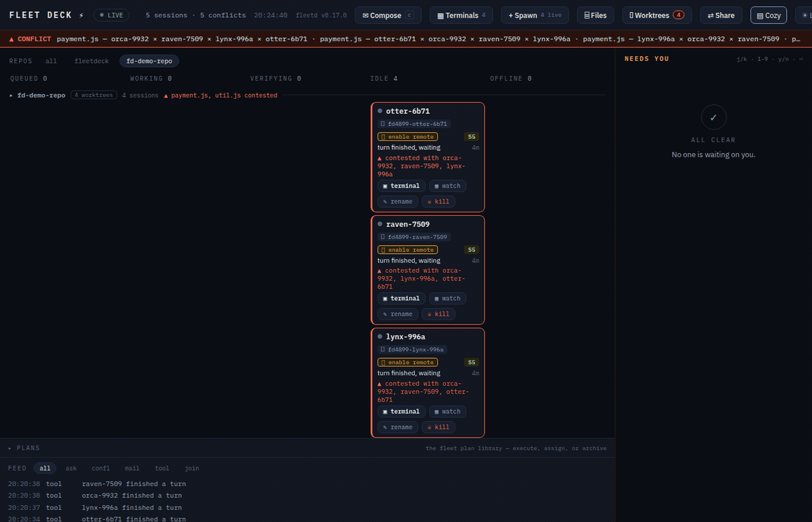Open the Files view
The height and width of the screenshot is (522, 812).
596,15
